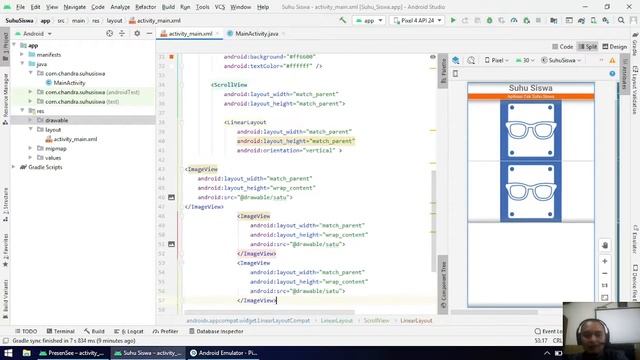
Task: Click the design surface layers icon
Action: 456,60
